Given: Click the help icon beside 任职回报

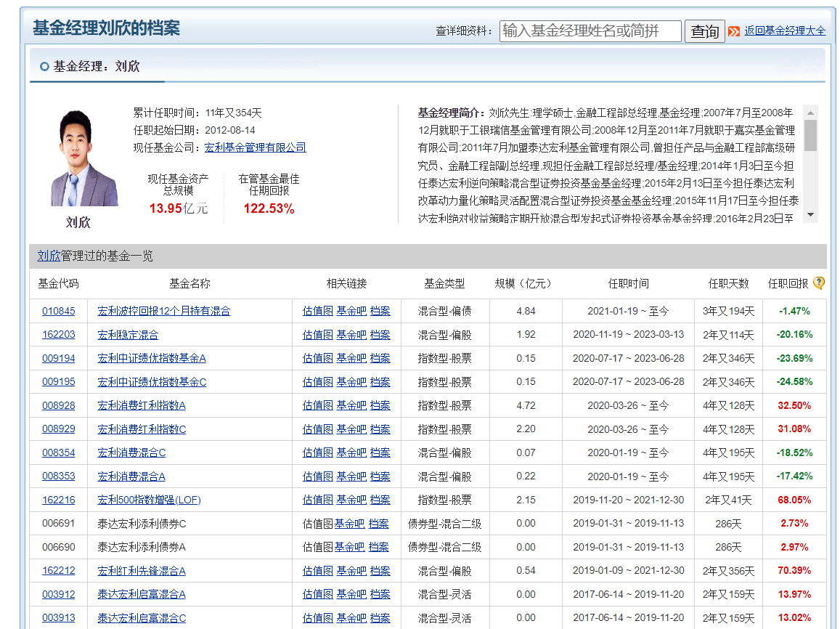Looking at the screenshot, I should tap(818, 283).
